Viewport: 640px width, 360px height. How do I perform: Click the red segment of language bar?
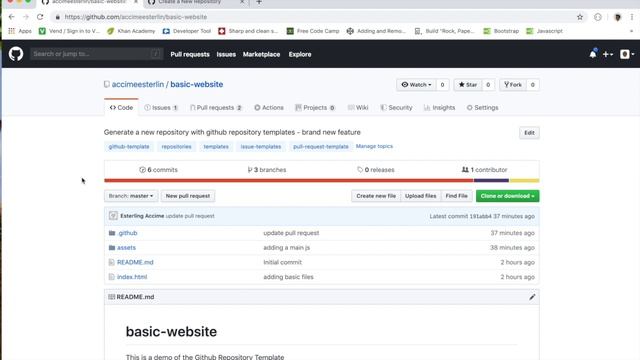289,180
